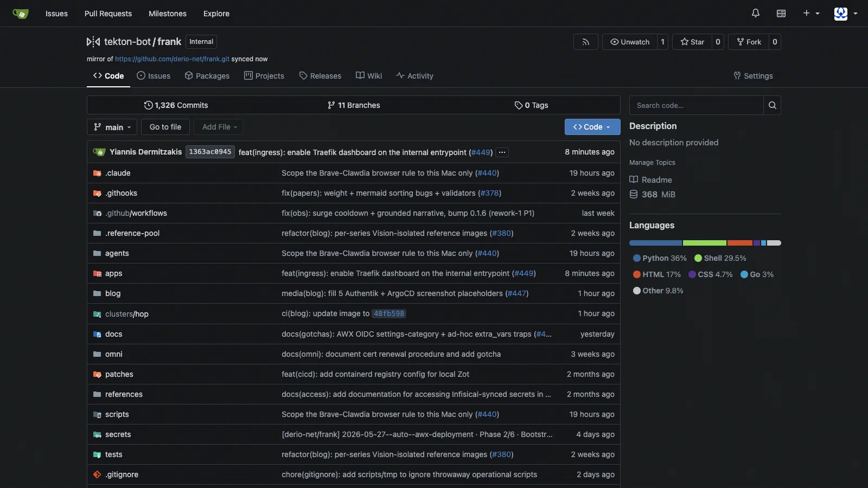This screenshot has height=488, width=868.
Task: Click the docs folder icon
Action: 97,334
